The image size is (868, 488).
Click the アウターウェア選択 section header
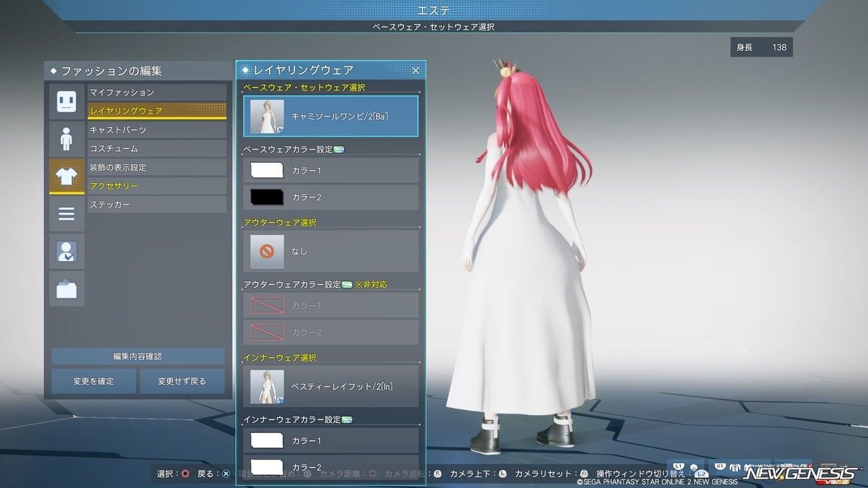[x=280, y=223]
